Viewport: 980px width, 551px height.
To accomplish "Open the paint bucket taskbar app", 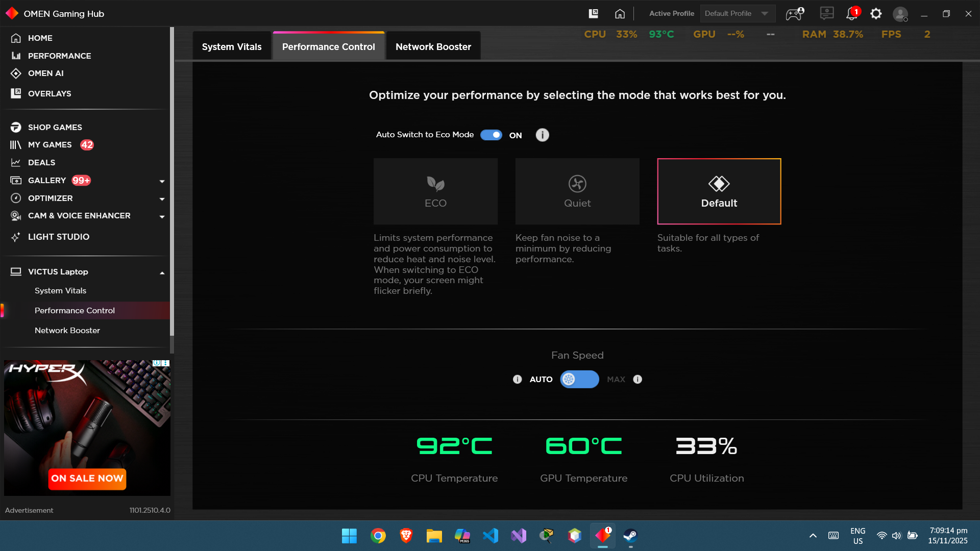I will tap(547, 536).
